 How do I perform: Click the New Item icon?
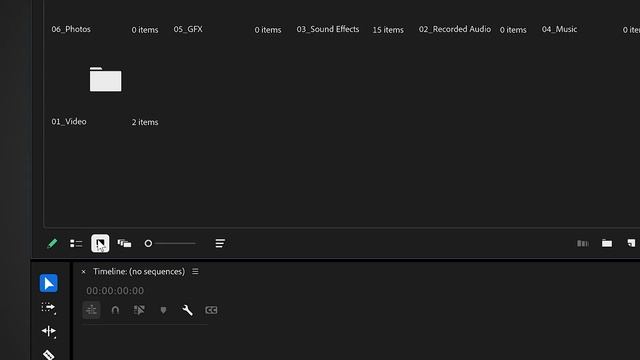tap(631, 244)
